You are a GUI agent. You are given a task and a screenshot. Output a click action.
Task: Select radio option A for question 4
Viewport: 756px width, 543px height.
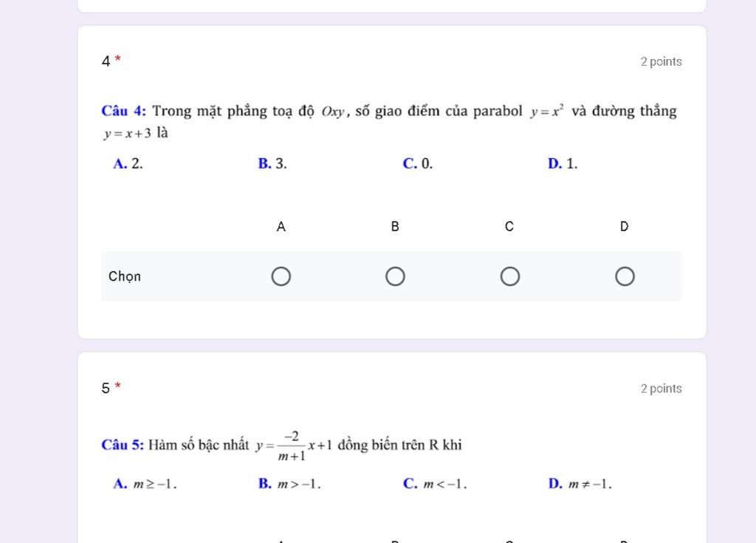pos(281,276)
